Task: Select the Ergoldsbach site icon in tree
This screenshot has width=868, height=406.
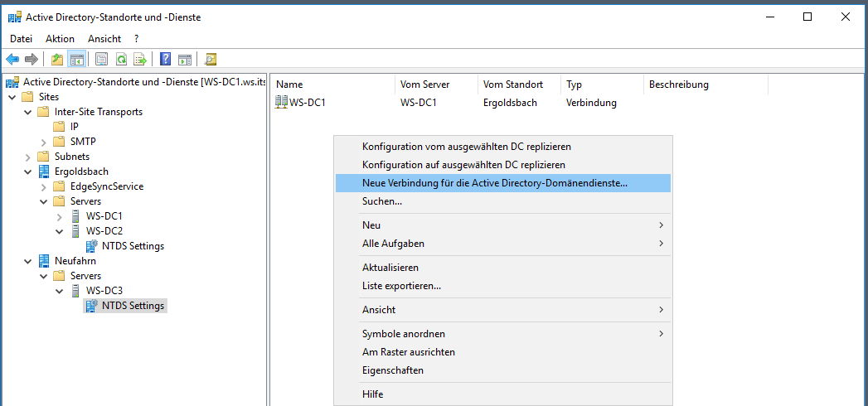Action: (44, 172)
